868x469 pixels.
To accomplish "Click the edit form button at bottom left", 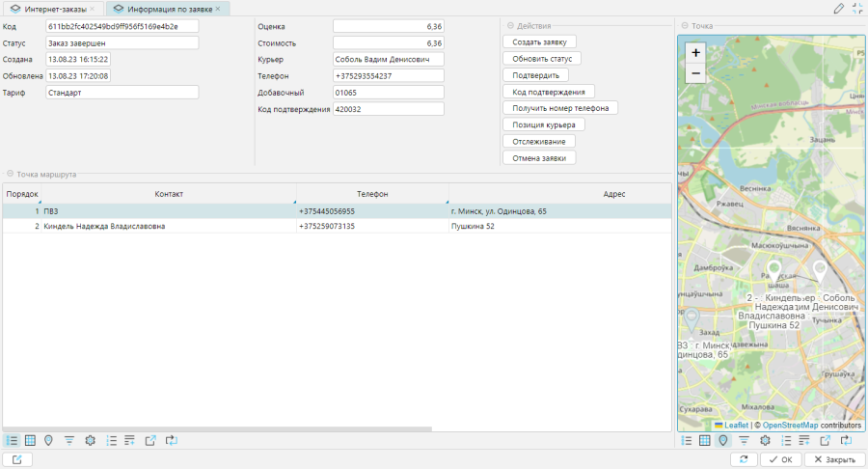I will point(18,459).
